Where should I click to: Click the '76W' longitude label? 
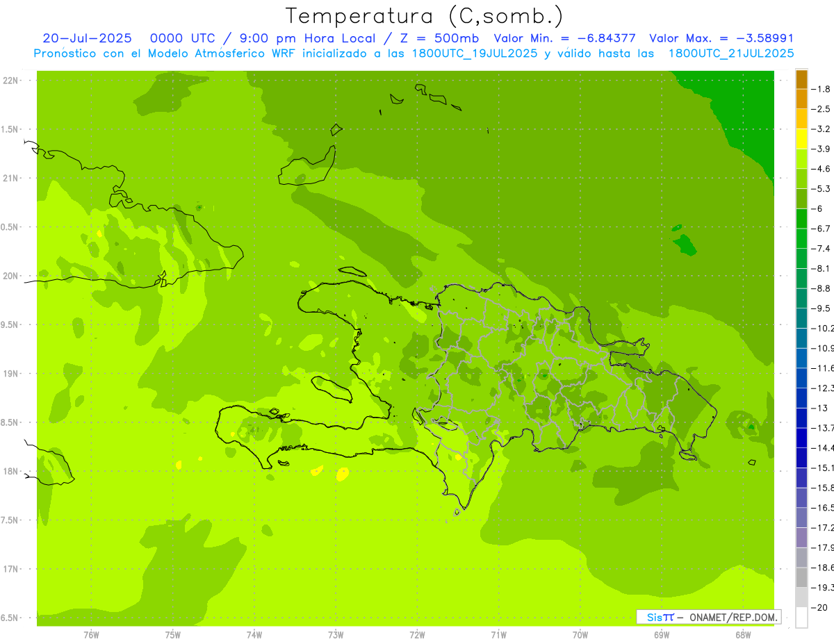pyautogui.click(x=91, y=634)
